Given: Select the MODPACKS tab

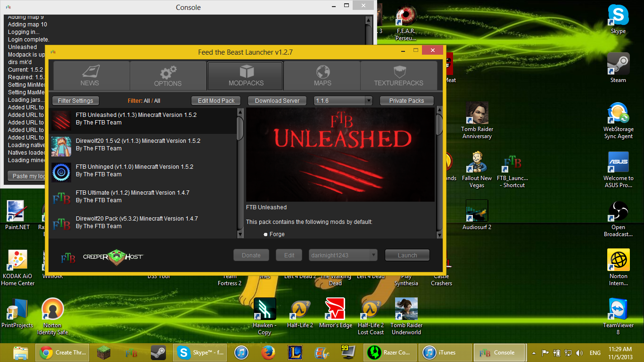Looking at the screenshot, I should click(x=245, y=75).
